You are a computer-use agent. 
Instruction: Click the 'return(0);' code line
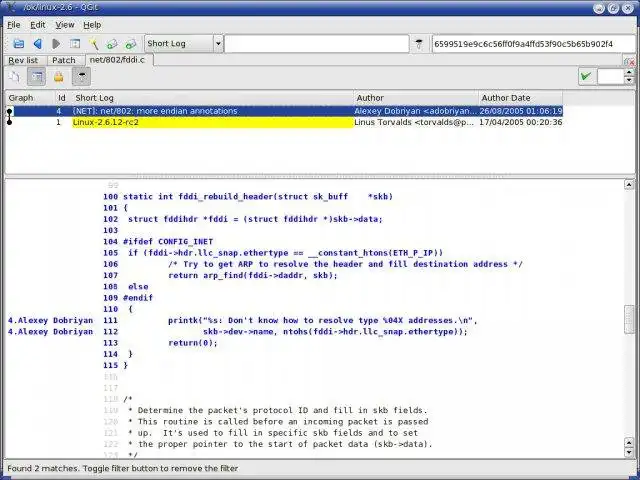tap(193, 343)
